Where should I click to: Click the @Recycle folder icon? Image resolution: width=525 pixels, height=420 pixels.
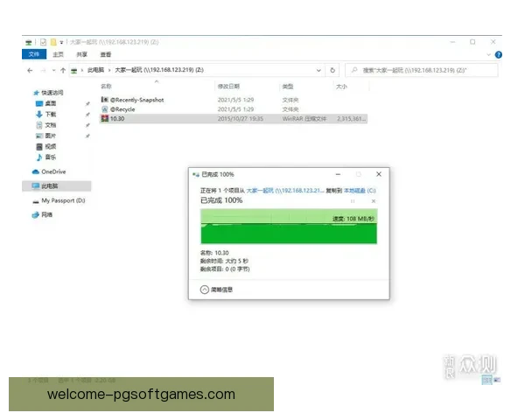pyautogui.click(x=105, y=109)
